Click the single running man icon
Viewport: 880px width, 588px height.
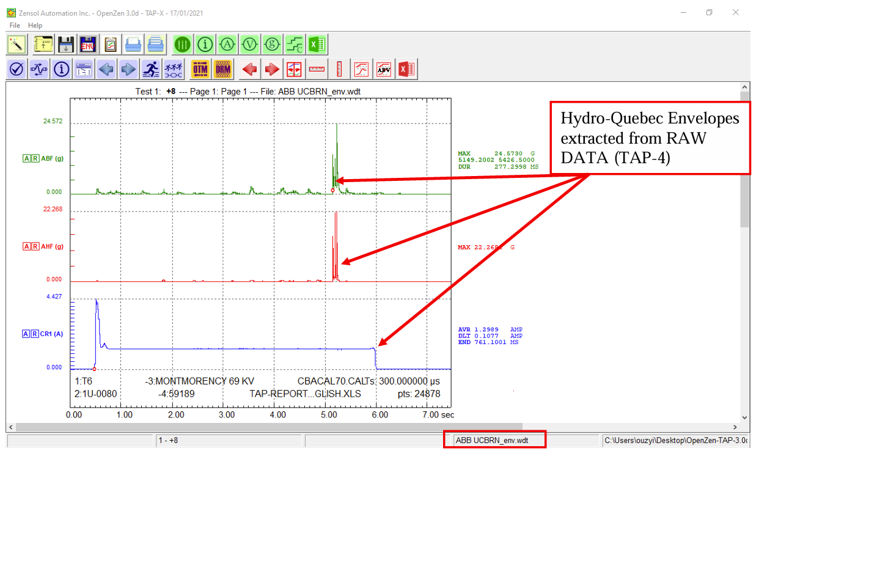coord(151,69)
